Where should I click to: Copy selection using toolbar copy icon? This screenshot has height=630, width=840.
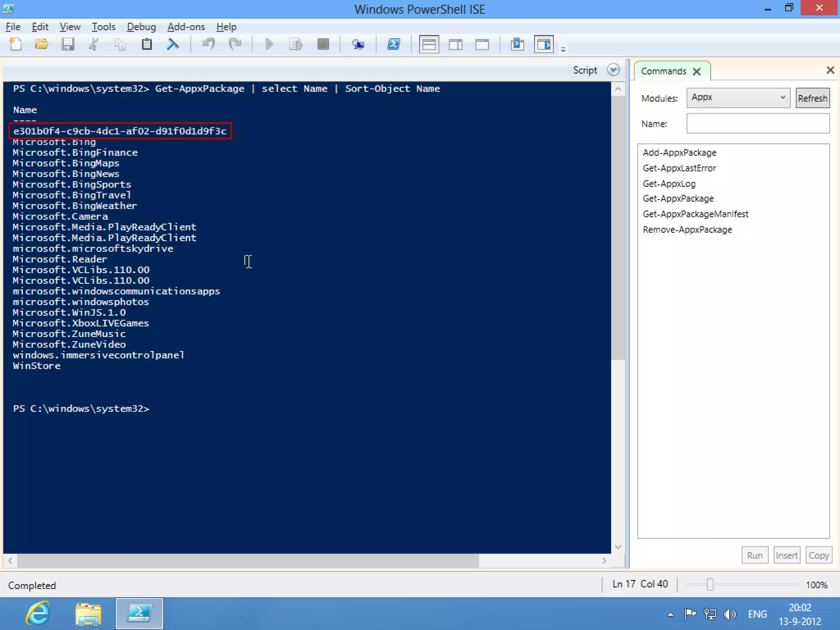click(x=120, y=44)
